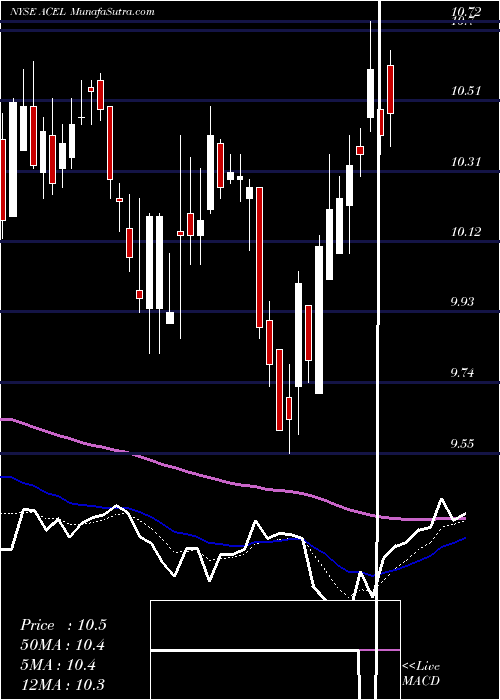Click the 12MA : 10.3 readout

coord(63,685)
